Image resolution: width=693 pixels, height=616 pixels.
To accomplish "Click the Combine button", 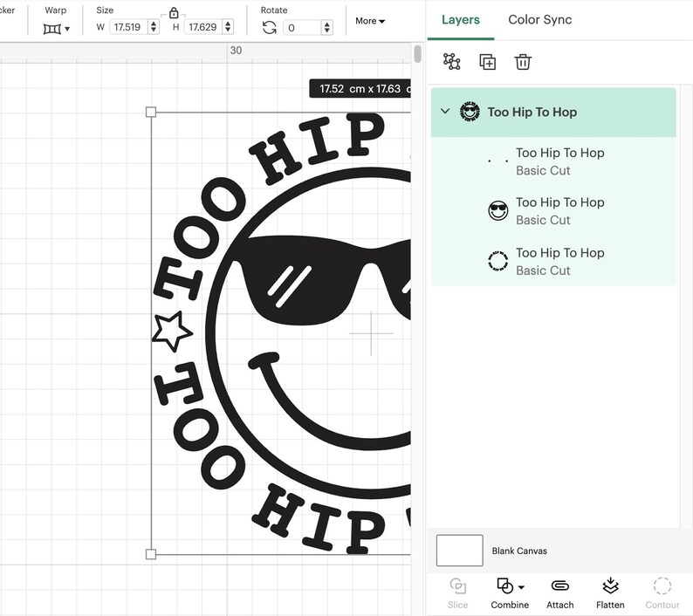I will 510,593.
